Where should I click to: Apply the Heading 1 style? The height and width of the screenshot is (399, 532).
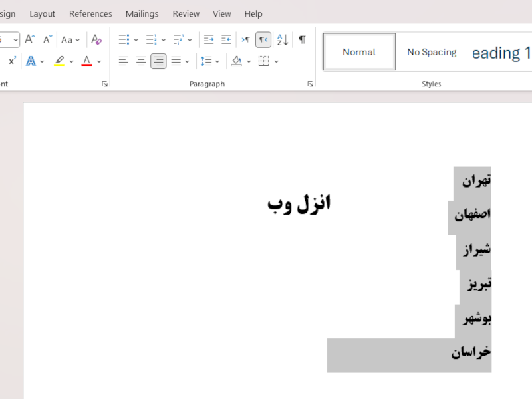point(501,53)
